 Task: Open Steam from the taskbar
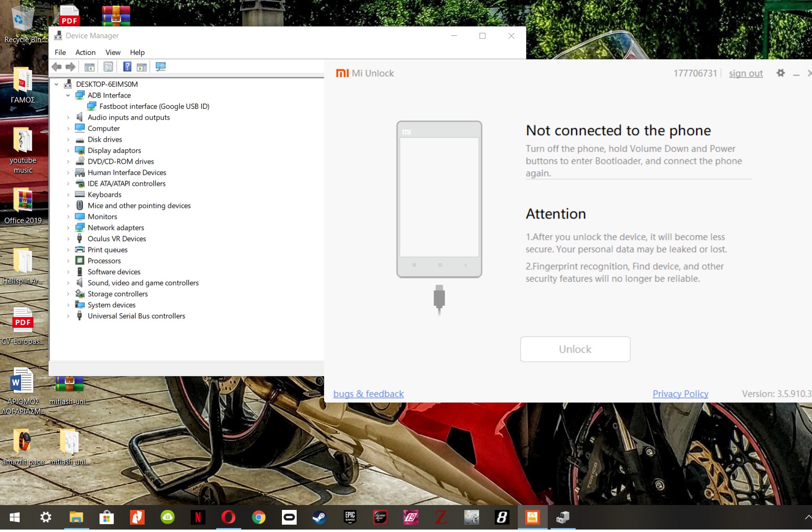320,517
